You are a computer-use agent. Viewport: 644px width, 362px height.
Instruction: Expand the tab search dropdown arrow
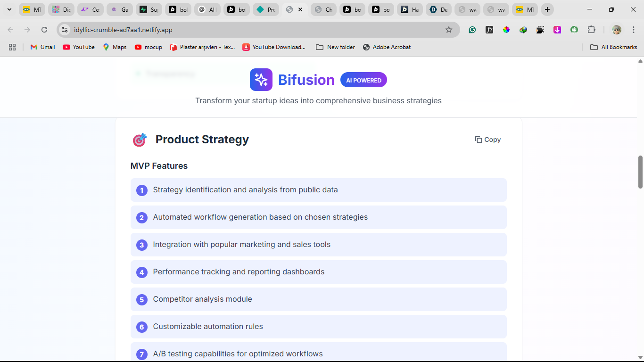click(9, 9)
